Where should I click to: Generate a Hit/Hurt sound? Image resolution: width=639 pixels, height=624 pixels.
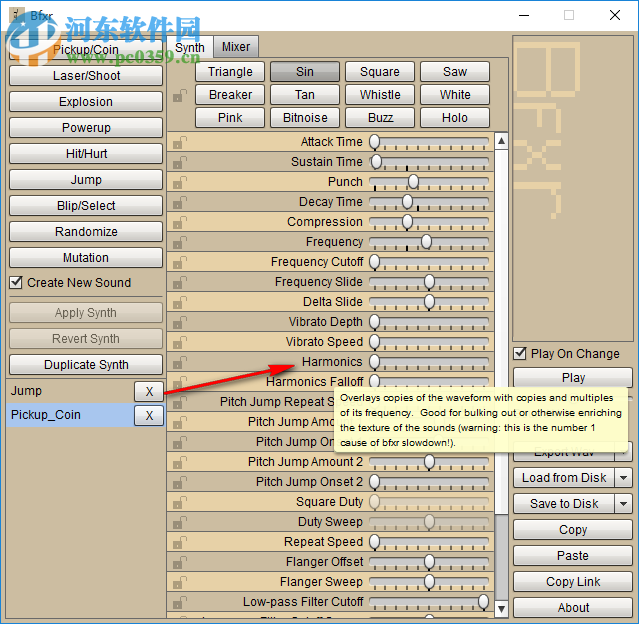pos(86,154)
